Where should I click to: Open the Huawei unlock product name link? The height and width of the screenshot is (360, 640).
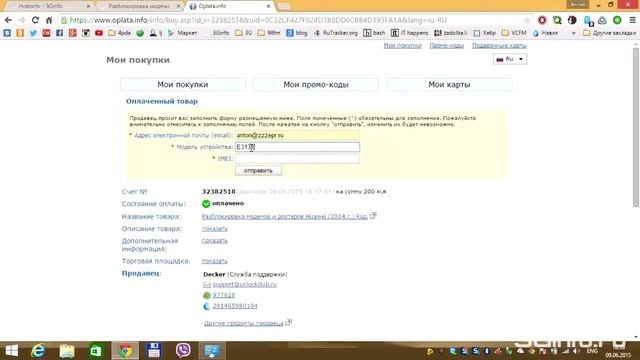284,216
